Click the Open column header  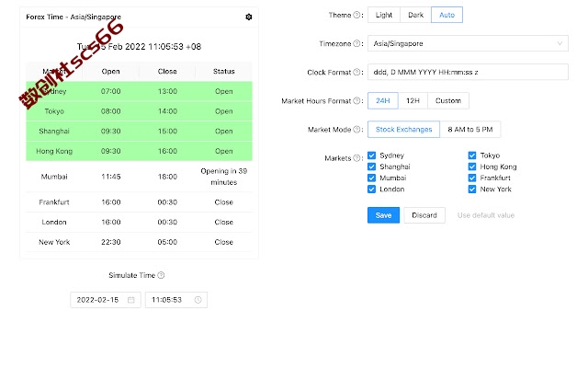click(x=110, y=72)
